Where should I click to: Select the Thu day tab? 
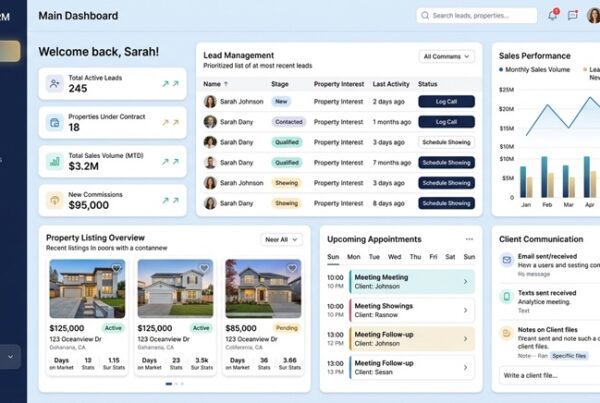(415, 257)
